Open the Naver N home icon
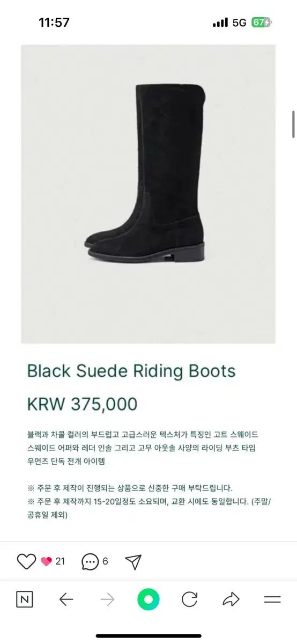The width and height of the screenshot is (297, 644). pyautogui.click(x=24, y=599)
